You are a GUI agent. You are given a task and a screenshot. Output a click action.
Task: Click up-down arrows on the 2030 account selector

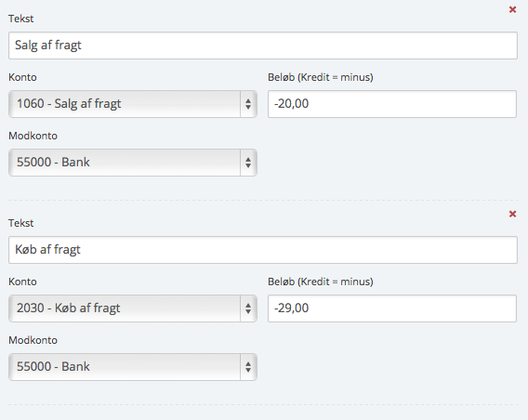(248, 308)
